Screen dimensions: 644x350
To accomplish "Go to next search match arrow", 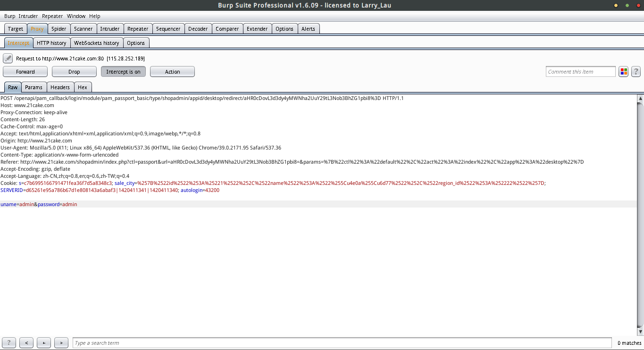I will pyautogui.click(x=61, y=343).
